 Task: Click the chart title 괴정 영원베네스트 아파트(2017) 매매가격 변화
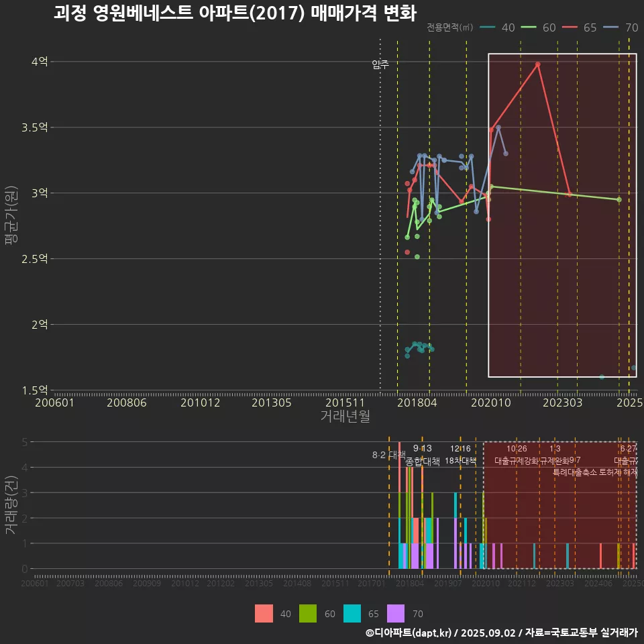pyautogui.click(x=235, y=13)
